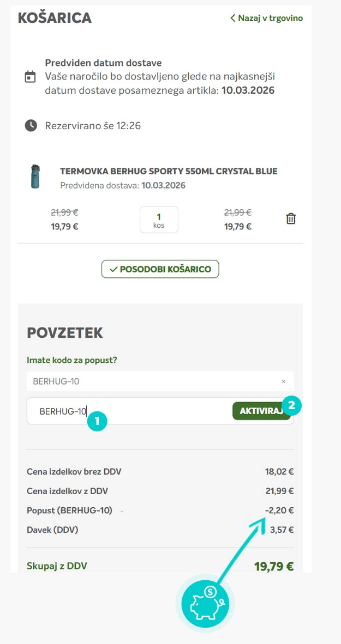Remove the Termovka item with the trash icon
This screenshot has height=644, width=341.
pos(291,218)
